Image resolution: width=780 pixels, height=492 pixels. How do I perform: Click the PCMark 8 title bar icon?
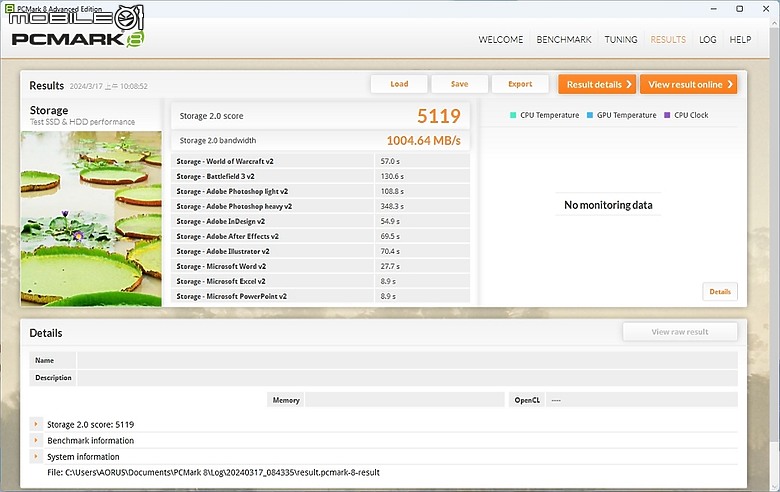click(x=9, y=8)
